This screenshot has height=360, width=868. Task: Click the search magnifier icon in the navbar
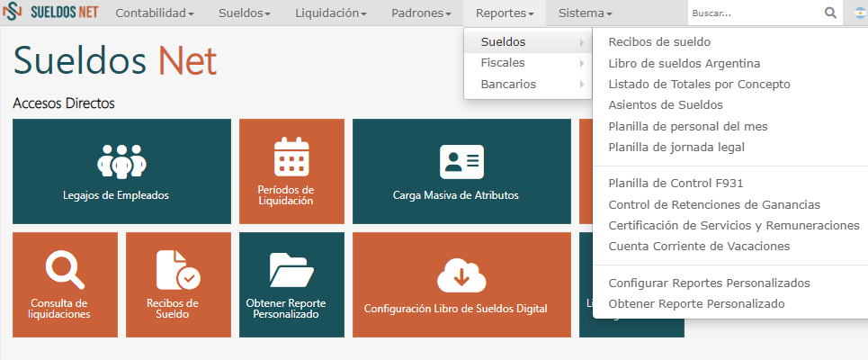coord(830,13)
